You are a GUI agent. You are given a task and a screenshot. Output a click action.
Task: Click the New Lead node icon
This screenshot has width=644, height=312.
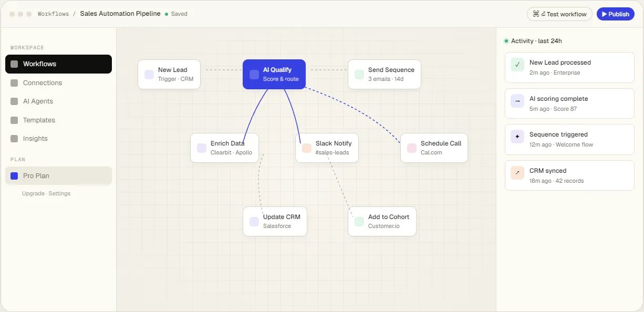[149, 75]
